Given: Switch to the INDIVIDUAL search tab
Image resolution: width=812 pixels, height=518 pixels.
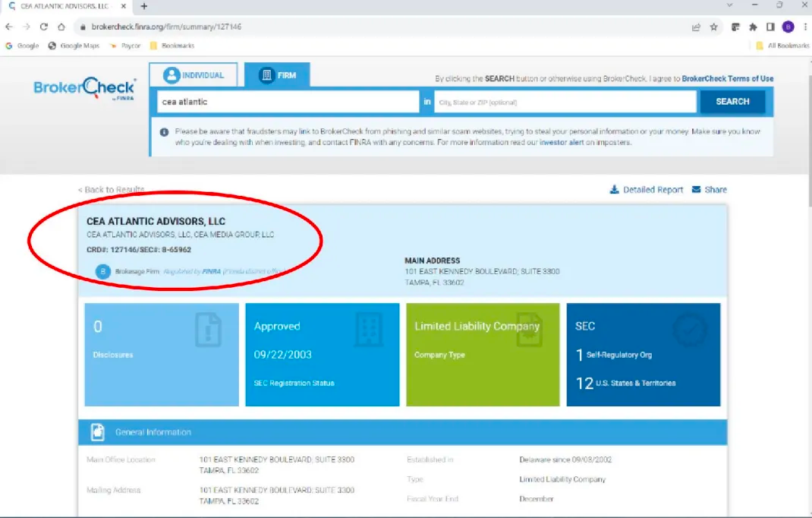Looking at the screenshot, I should coord(194,75).
